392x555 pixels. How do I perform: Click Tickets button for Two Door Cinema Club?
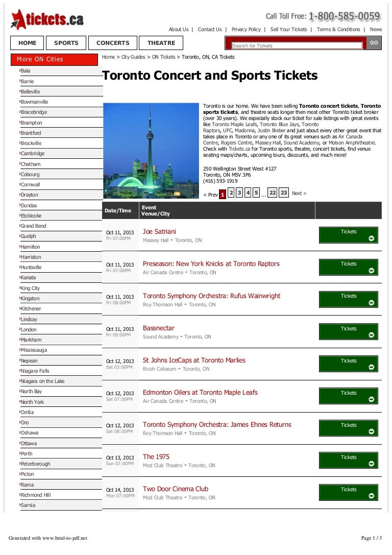coord(349,493)
